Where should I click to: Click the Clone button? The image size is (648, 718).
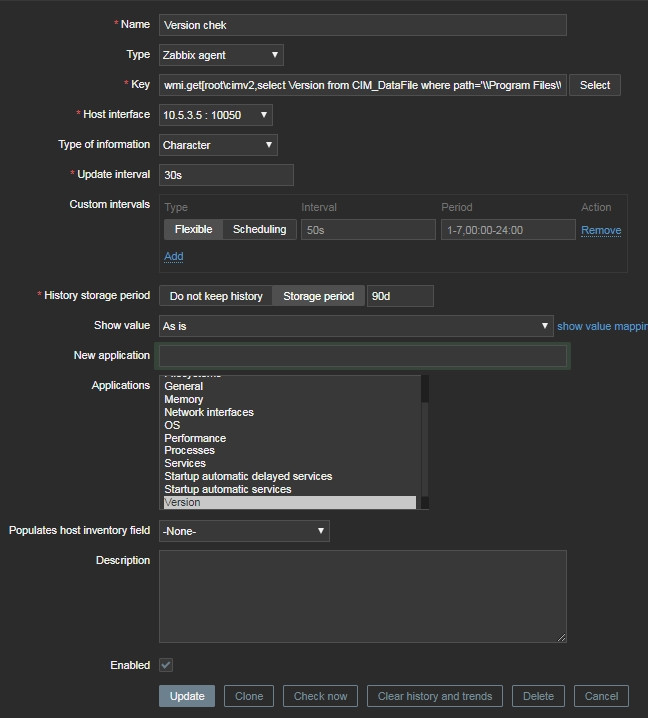tap(249, 696)
